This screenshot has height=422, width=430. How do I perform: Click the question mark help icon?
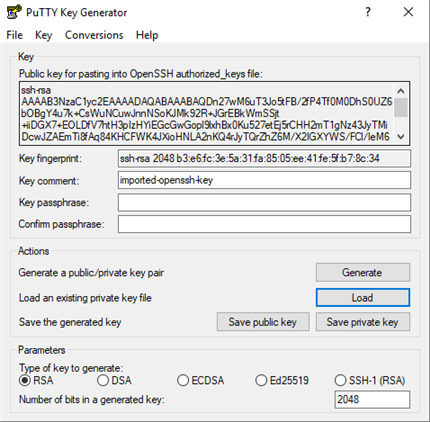(x=368, y=12)
